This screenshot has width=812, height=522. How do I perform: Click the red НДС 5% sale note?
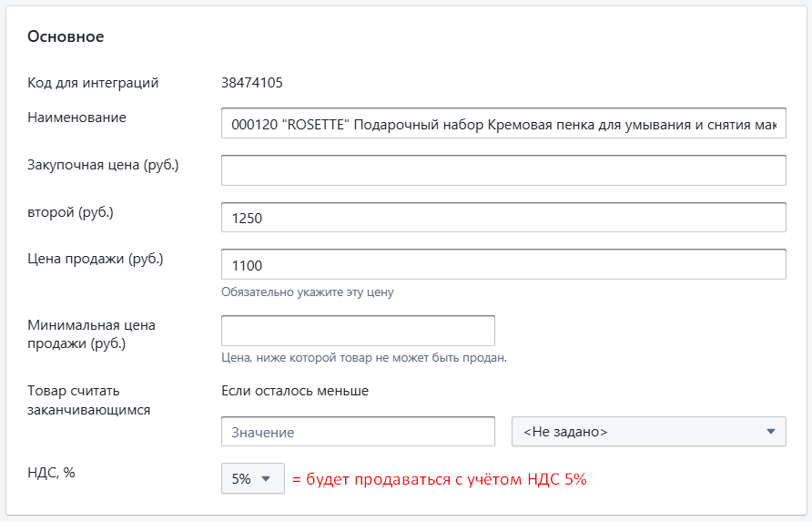point(439,479)
